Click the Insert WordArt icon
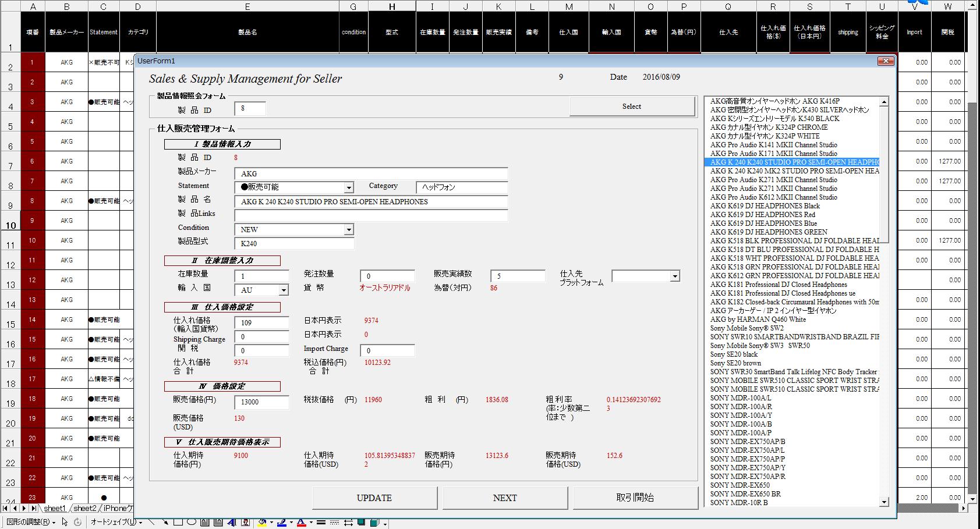Image resolution: width=980 pixels, height=529 pixels. 231,523
